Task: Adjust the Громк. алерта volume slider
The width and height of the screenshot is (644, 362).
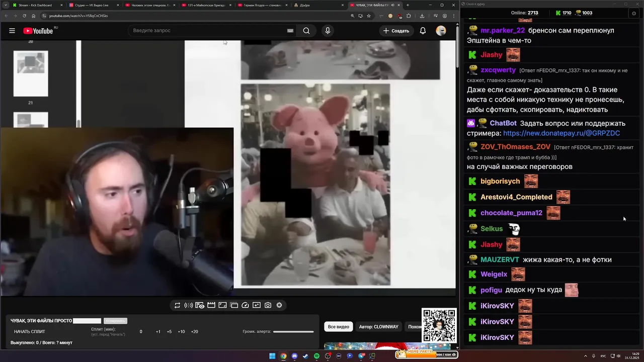Action: [x=293, y=332]
